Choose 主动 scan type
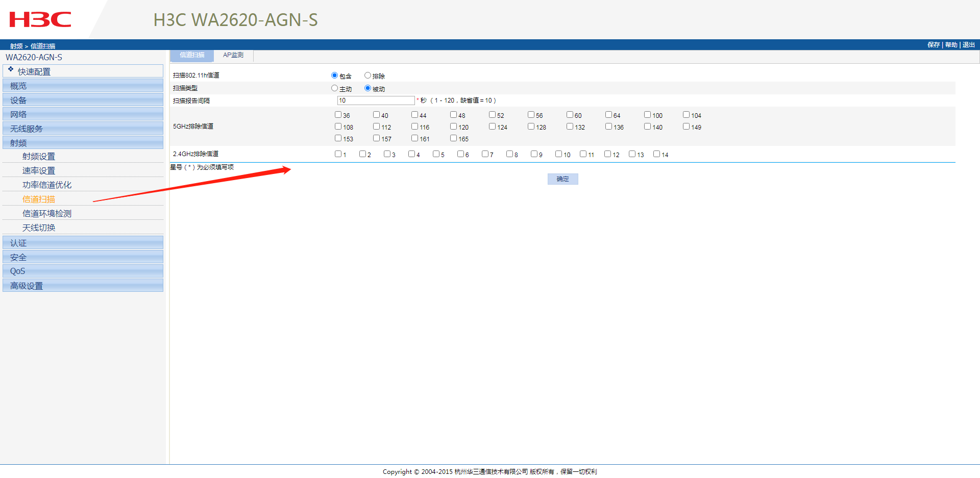This screenshot has width=980, height=478. pyautogui.click(x=334, y=88)
